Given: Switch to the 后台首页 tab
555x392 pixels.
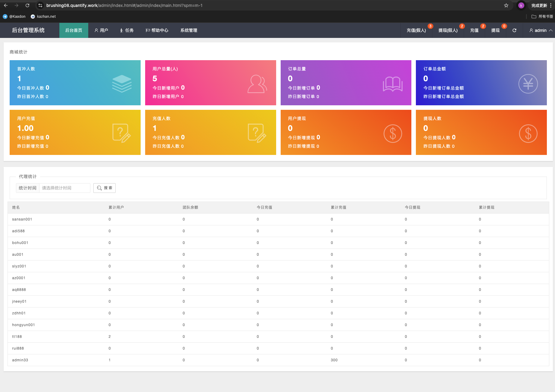Looking at the screenshot, I should [x=74, y=30].
